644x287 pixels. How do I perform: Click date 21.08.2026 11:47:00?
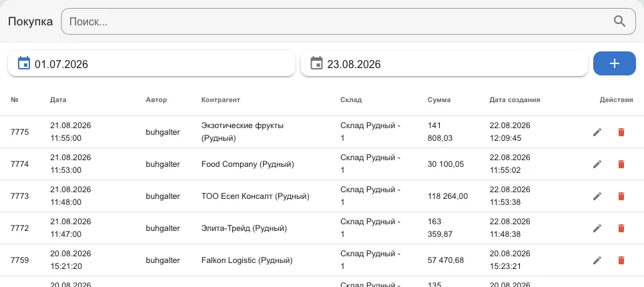(x=71, y=228)
